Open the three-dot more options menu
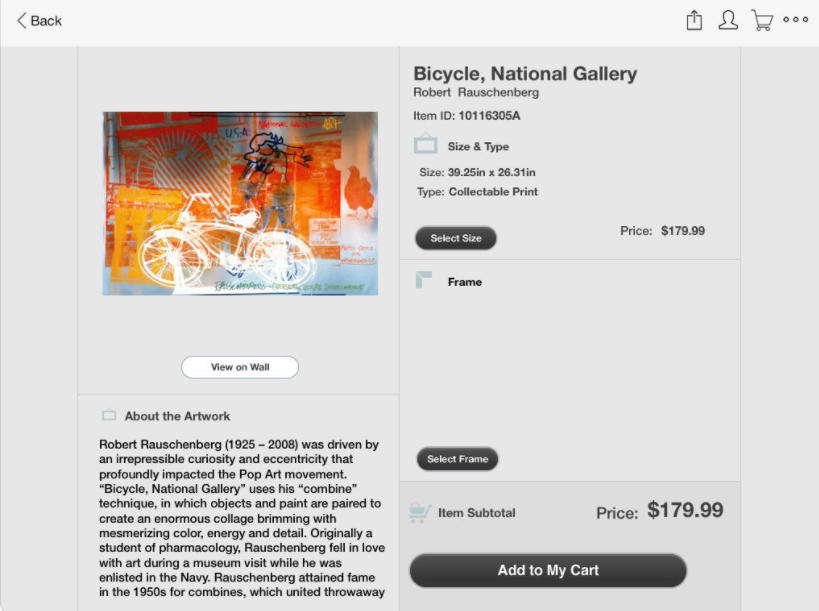The image size is (819, 611). point(796,20)
